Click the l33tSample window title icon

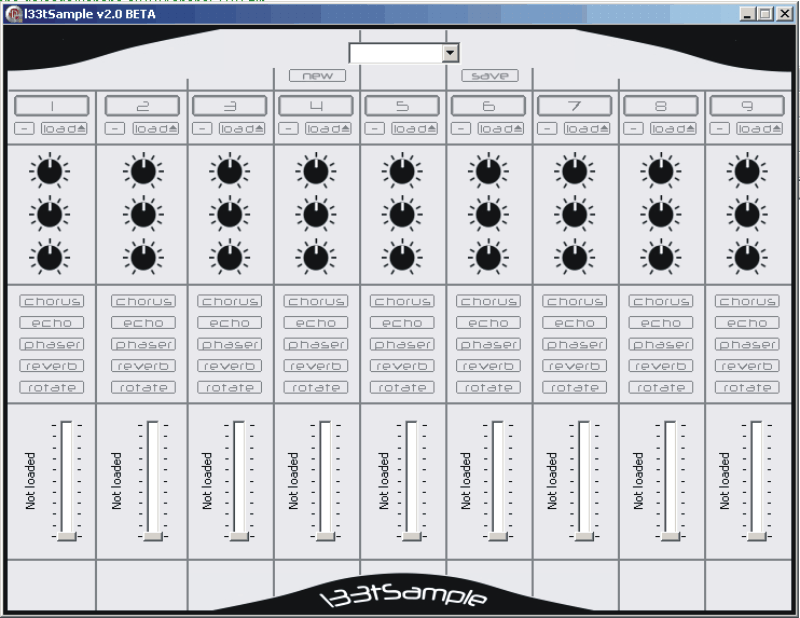[x=12, y=12]
